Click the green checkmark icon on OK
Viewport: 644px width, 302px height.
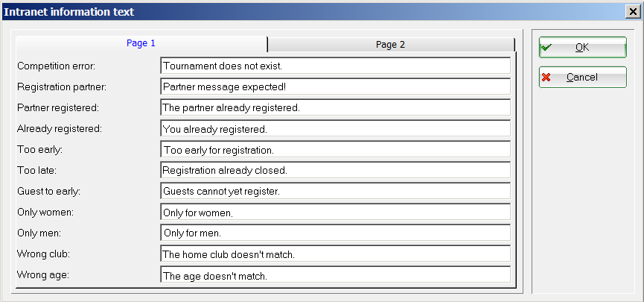546,47
